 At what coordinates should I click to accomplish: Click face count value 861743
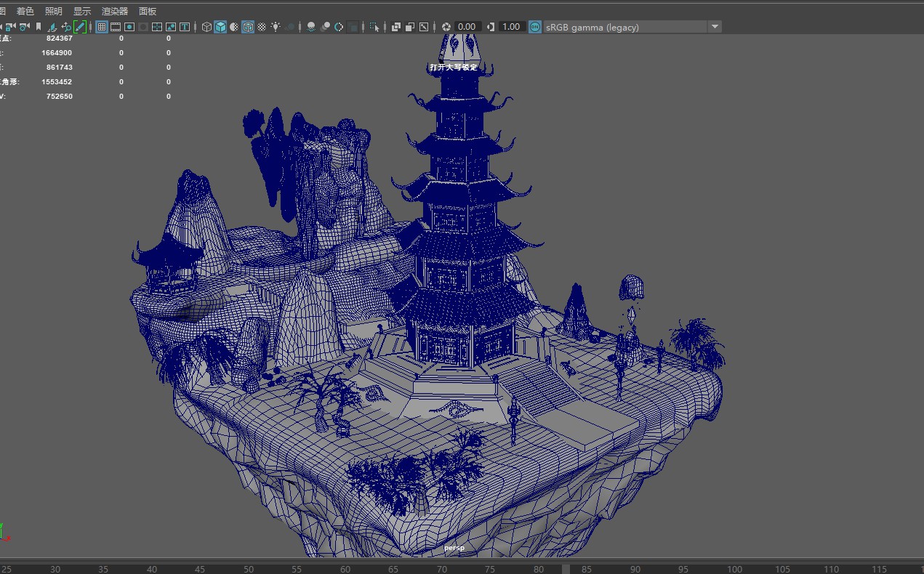tap(59, 68)
